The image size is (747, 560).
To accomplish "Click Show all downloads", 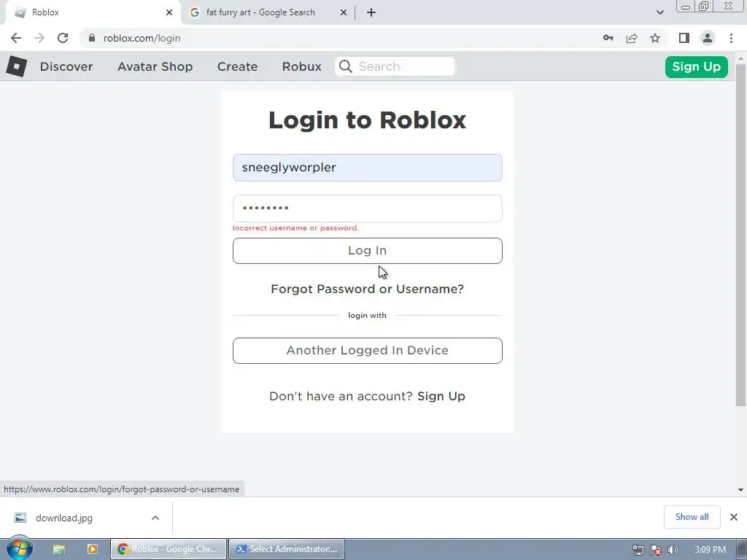I will (692, 517).
